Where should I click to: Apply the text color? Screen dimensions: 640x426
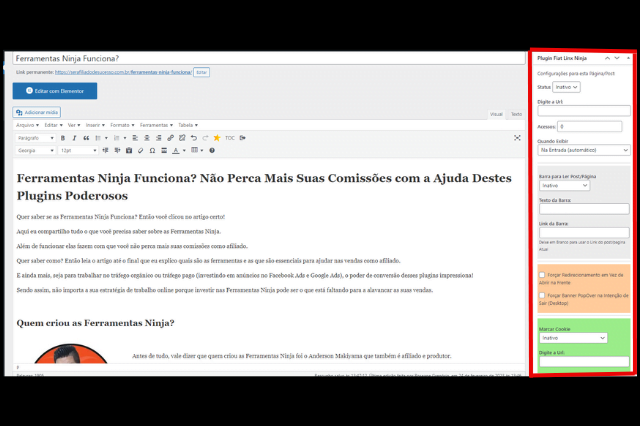[176, 151]
